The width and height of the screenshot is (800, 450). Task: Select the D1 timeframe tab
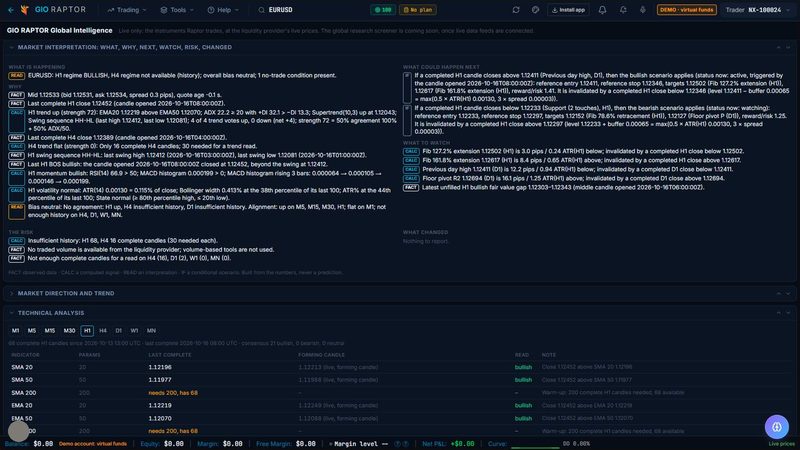(x=118, y=331)
